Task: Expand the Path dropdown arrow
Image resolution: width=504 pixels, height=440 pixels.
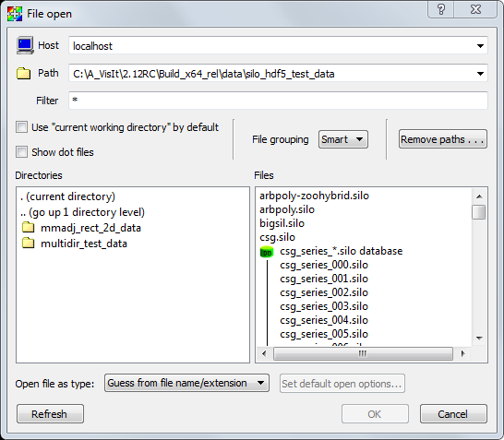Action: point(480,74)
